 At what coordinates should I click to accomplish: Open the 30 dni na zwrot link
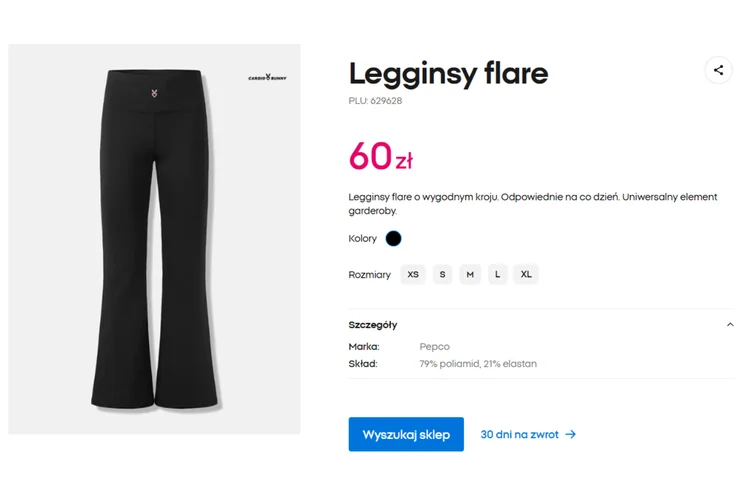click(520, 435)
